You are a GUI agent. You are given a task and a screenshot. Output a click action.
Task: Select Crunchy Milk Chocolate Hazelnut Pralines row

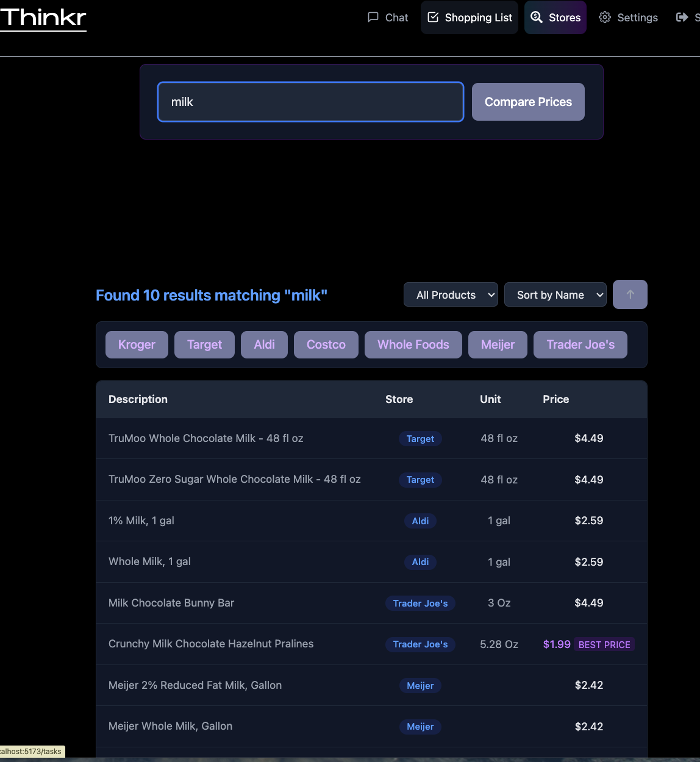[x=371, y=644]
